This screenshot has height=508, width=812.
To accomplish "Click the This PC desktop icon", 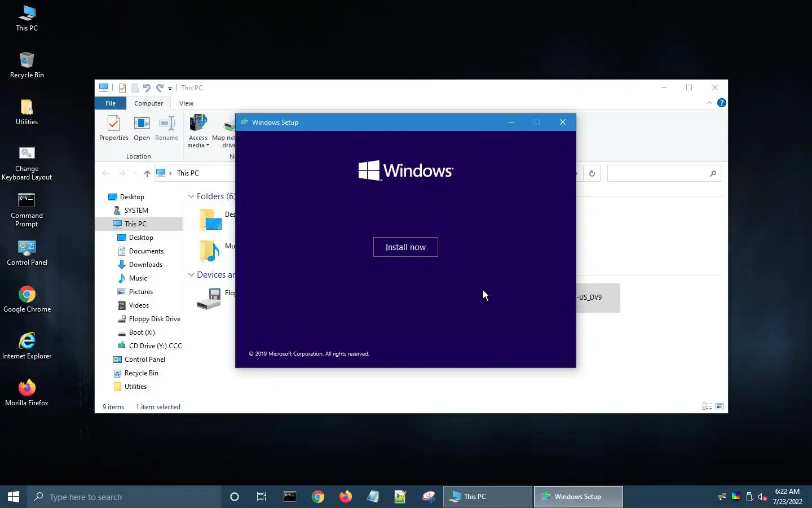I will pos(27,18).
